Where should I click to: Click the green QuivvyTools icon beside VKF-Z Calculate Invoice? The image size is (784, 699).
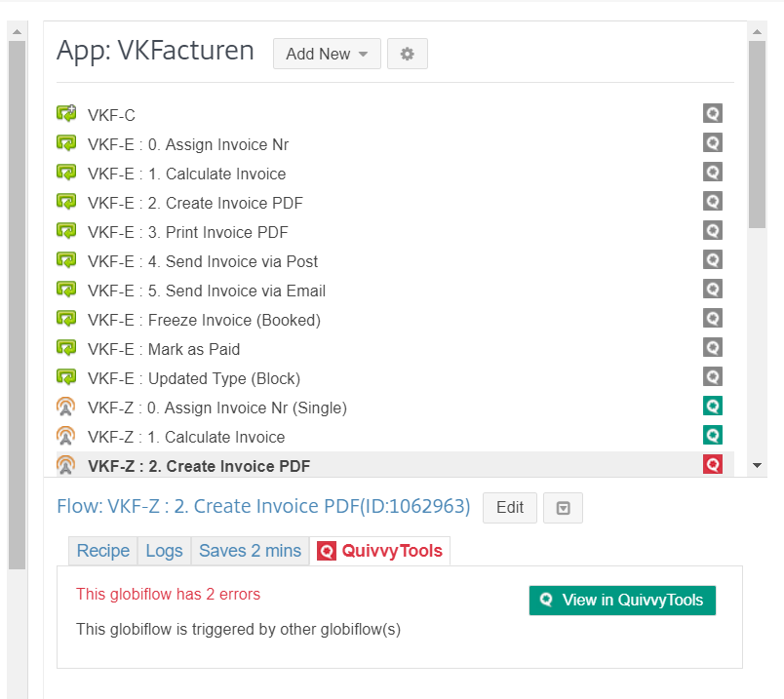713,435
